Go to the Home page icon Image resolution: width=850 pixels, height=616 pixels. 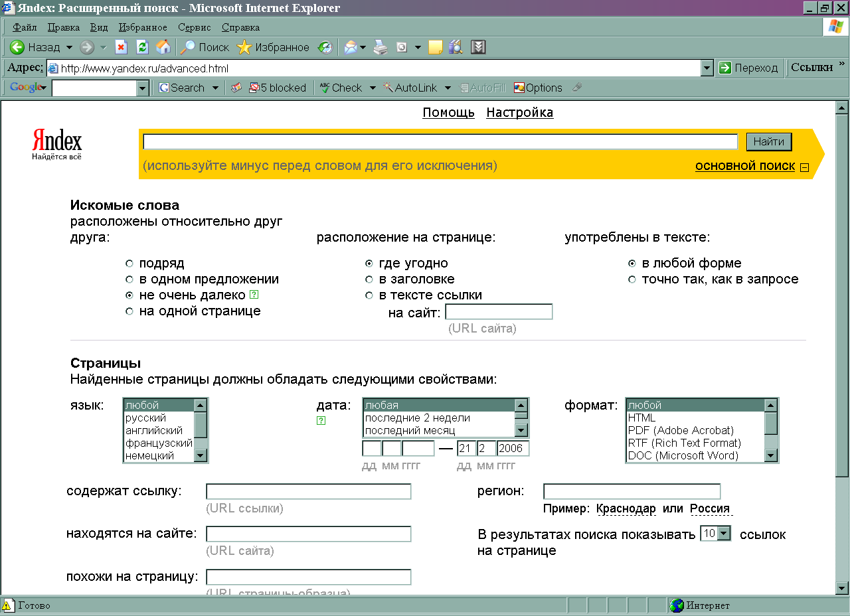163,47
